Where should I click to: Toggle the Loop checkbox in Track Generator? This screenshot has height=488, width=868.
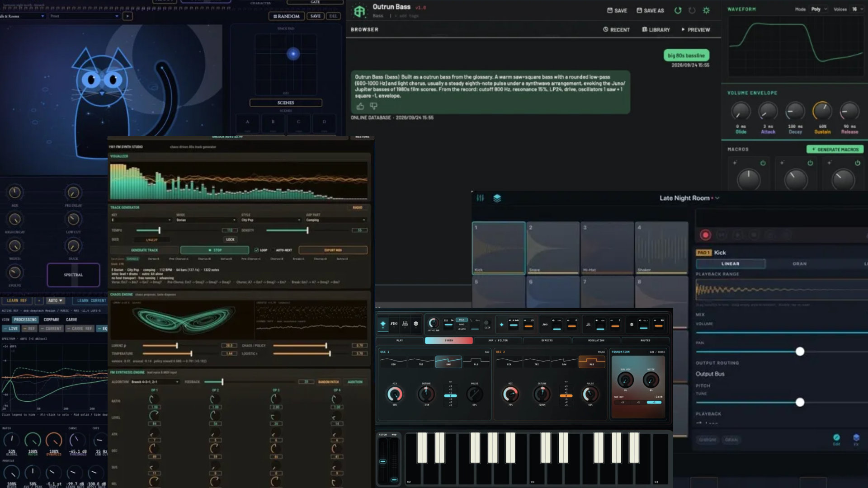point(256,250)
